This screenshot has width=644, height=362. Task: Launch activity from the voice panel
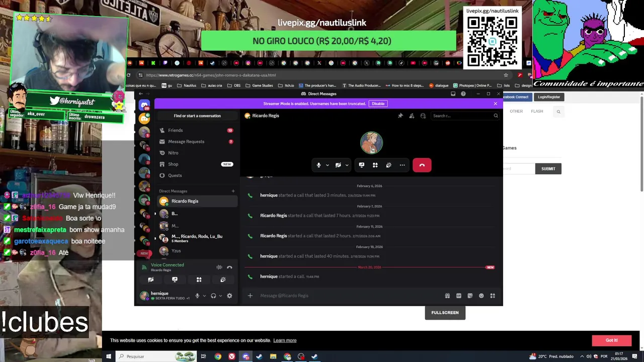pyautogui.click(x=199, y=280)
